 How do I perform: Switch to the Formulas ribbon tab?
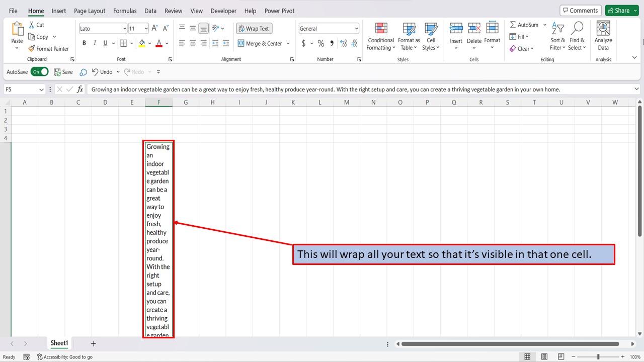tap(124, 11)
